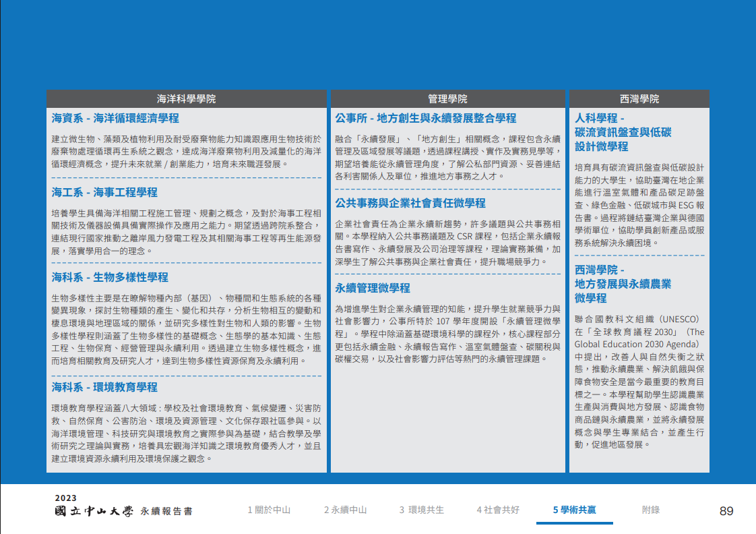Screen dimensions: 756x534
Task: Open the 地方發展與永續農業微學程 heading
Action: coord(623,284)
